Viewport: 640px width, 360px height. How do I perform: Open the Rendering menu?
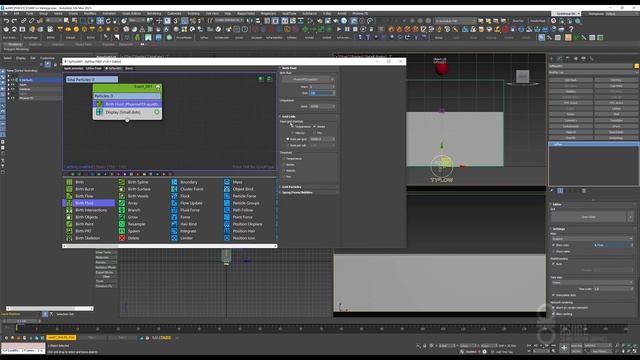pyautogui.click(x=154, y=13)
